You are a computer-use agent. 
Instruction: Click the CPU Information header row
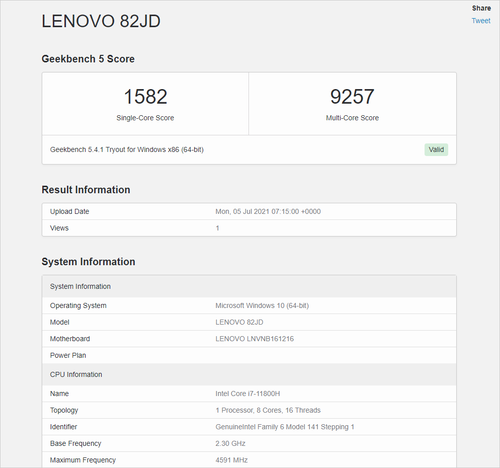[x=249, y=374]
